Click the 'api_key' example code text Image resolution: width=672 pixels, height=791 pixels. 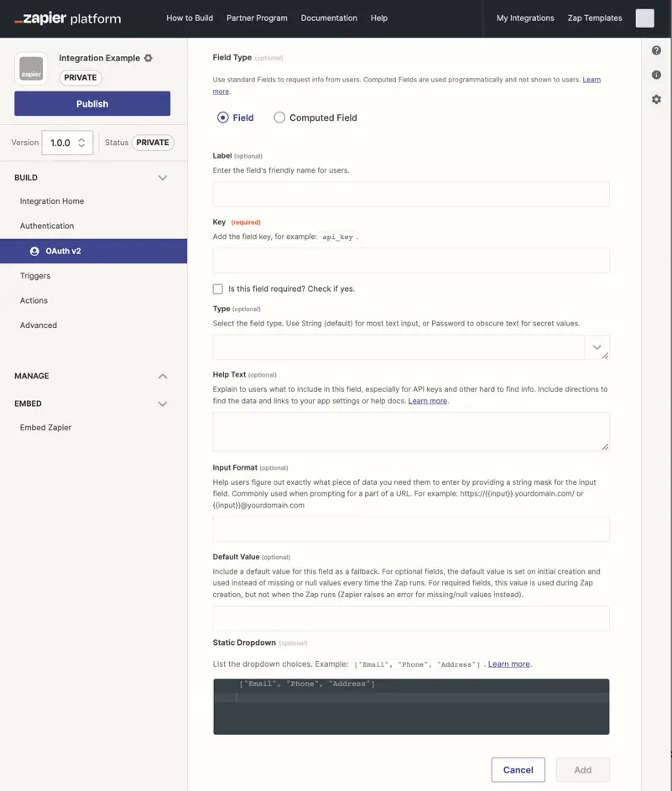pyautogui.click(x=337, y=237)
